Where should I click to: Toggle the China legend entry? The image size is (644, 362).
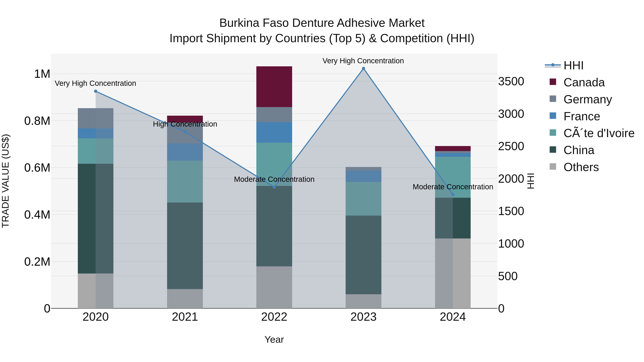[572, 150]
